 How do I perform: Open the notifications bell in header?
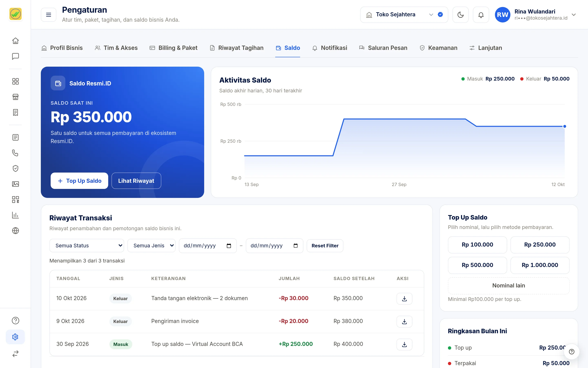(481, 15)
